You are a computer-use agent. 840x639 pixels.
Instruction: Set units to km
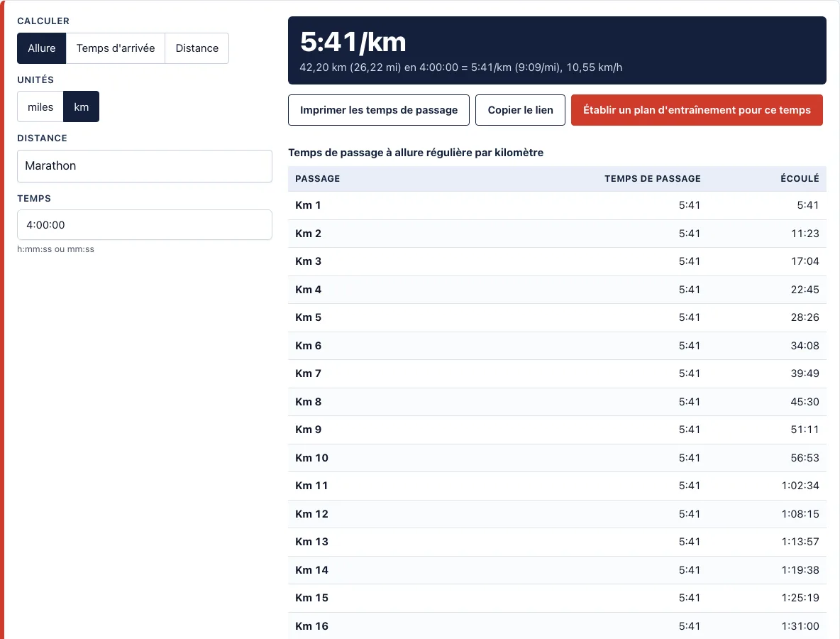tap(82, 106)
